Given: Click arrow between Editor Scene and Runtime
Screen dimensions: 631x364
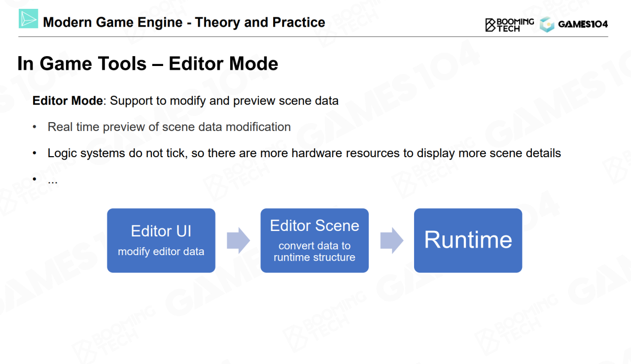Looking at the screenshot, I should coord(391,240).
